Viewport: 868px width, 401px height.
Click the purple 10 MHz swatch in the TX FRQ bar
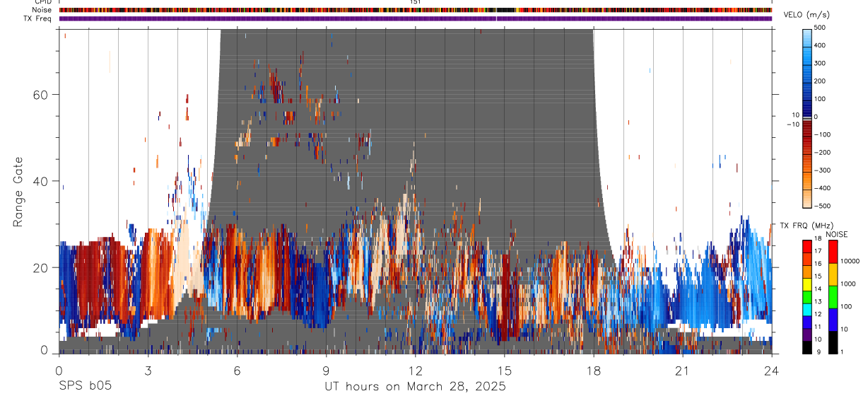[807, 335]
